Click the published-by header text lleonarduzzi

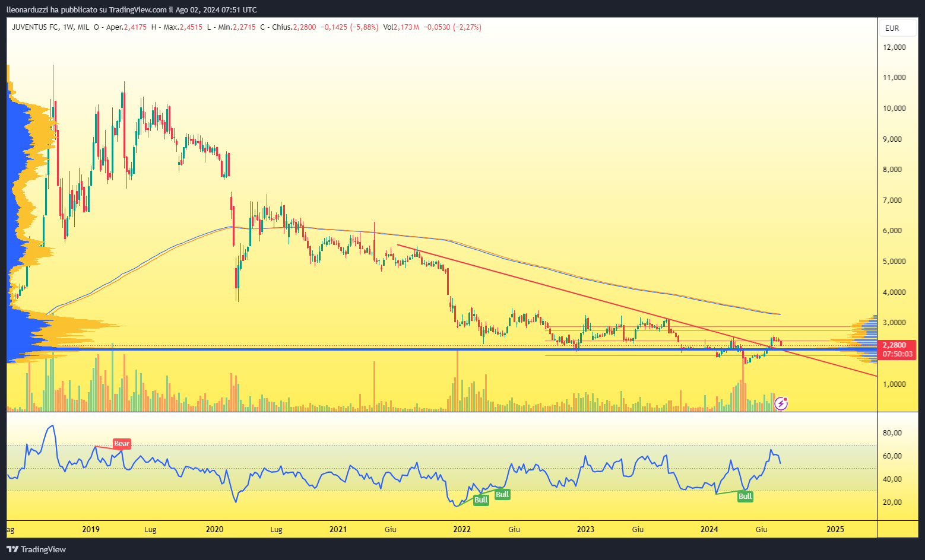(28, 9)
